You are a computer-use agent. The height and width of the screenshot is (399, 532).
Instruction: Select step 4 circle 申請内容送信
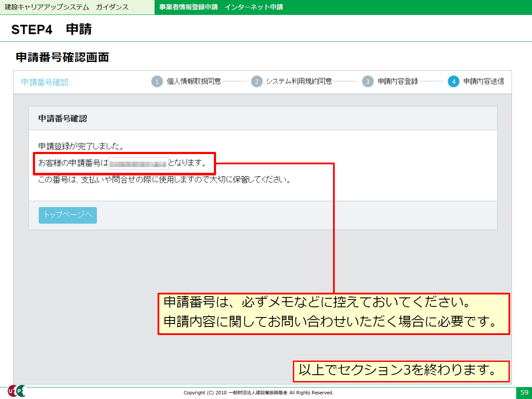(453, 82)
